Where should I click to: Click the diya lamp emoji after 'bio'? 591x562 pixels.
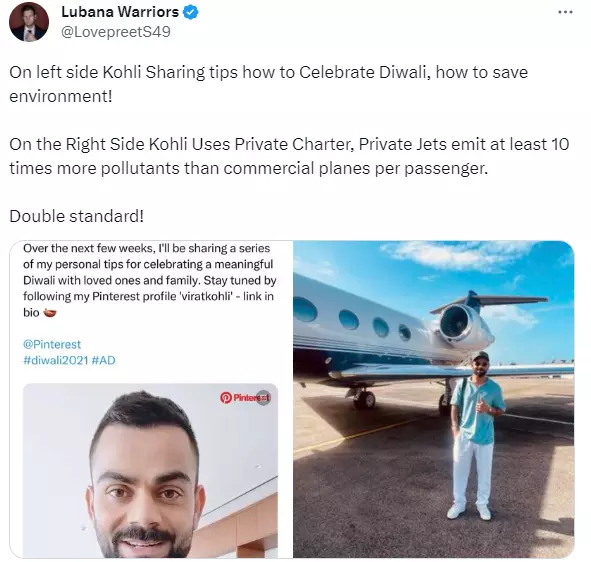click(x=50, y=312)
